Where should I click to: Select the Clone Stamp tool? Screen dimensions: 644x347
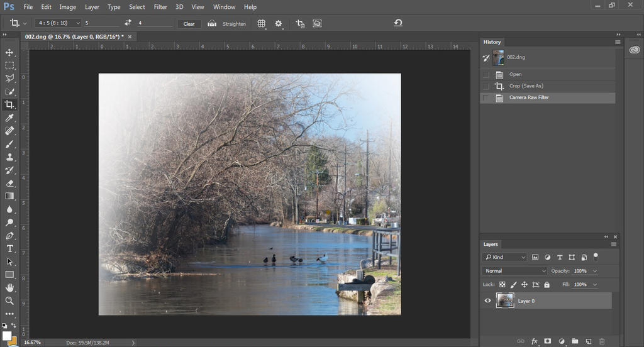9,157
